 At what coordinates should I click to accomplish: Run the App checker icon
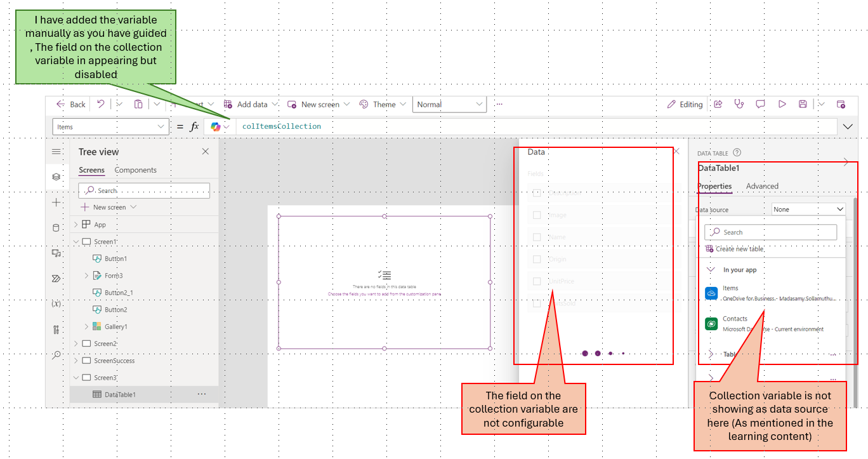tap(739, 104)
